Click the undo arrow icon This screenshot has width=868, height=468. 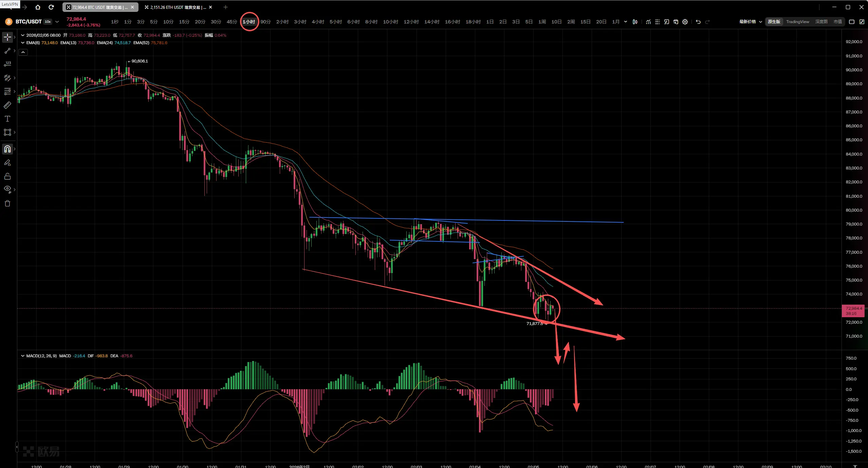[x=698, y=22]
